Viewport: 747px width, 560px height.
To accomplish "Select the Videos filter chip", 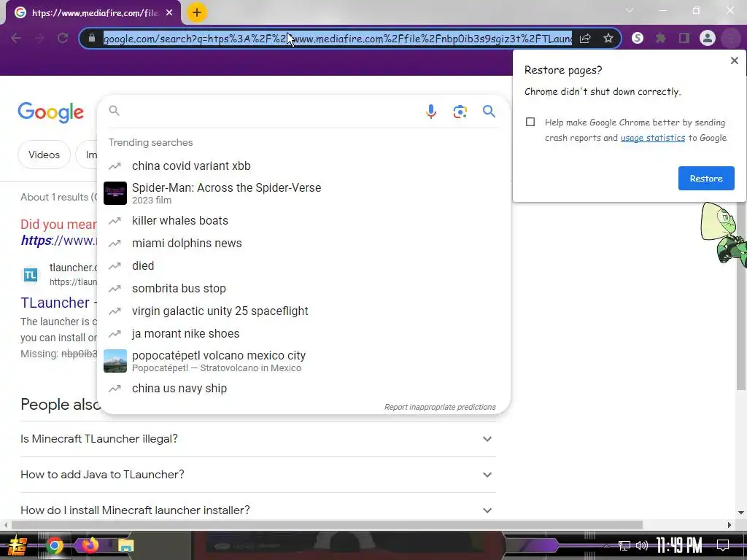I will 44,155.
